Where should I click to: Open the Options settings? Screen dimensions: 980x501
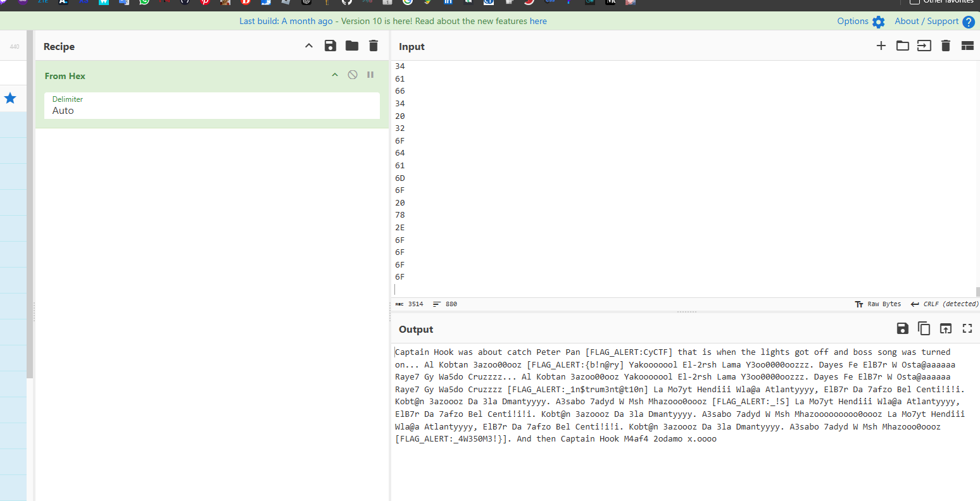tap(860, 22)
